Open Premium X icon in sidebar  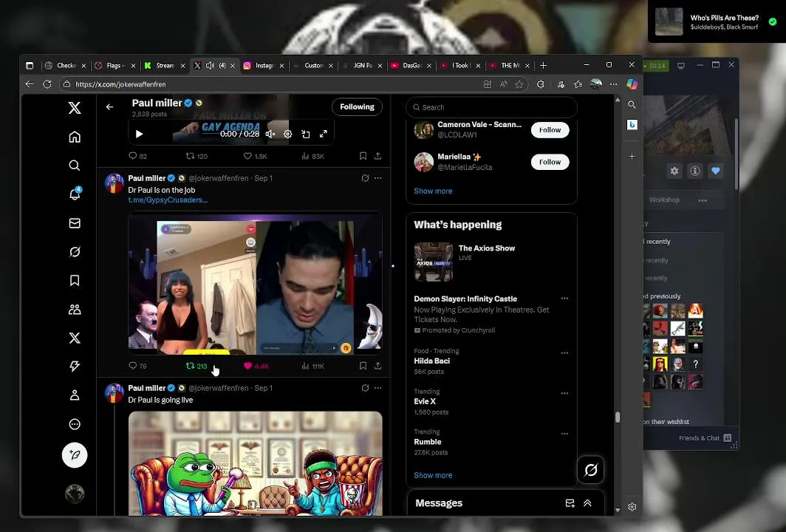point(75,338)
